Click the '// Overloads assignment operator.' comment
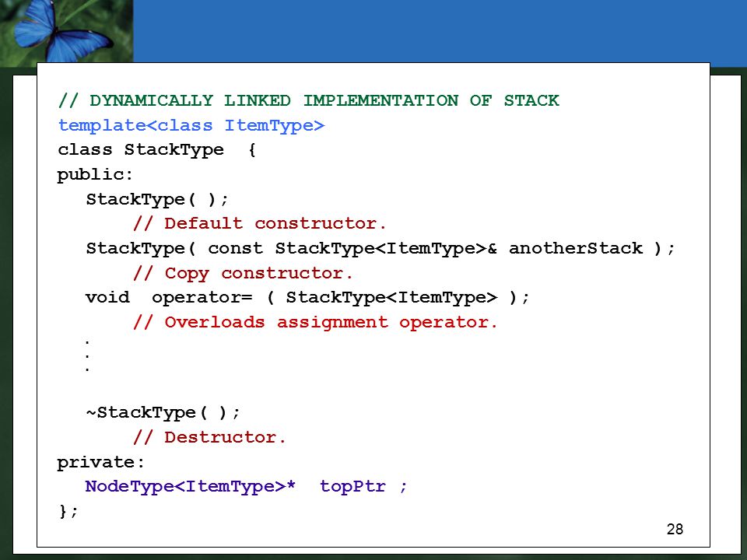This screenshot has height=560, width=747. pos(315,322)
